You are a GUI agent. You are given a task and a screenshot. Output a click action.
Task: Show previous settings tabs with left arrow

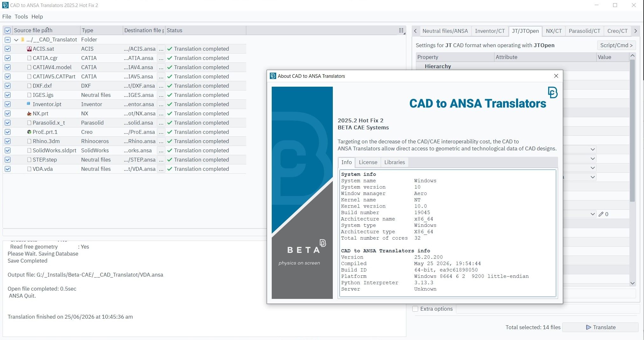click(x=415, y=31)
